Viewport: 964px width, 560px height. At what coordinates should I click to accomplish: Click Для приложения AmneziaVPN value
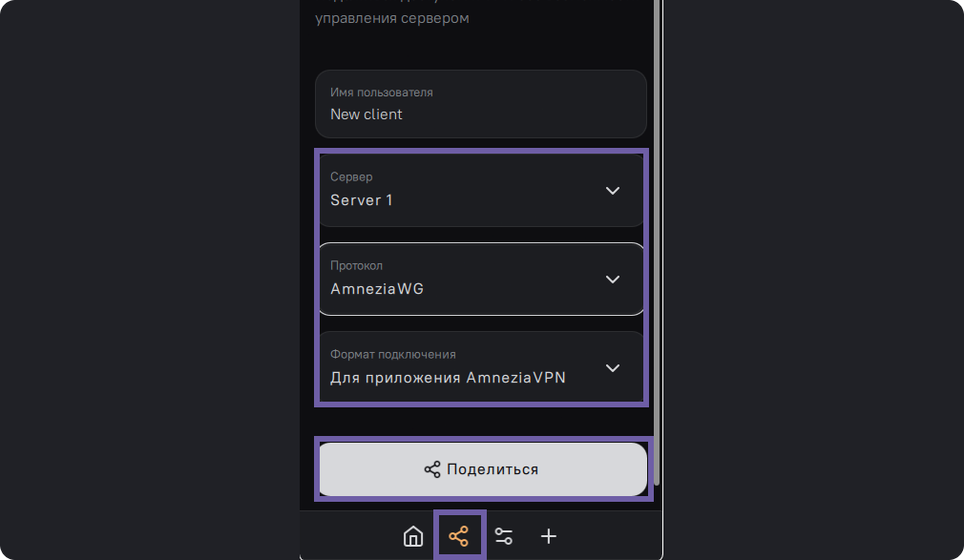[448, 378]
